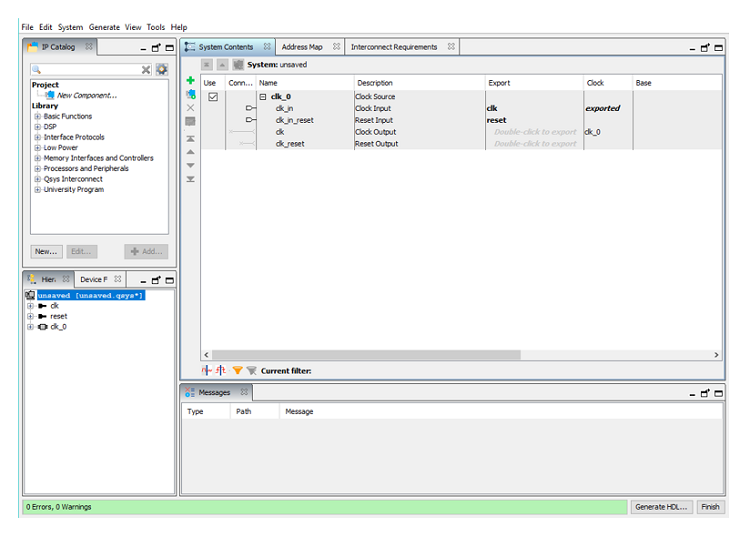
Task: Click the New... button in IP Catalog
Action: [x=46, y=252]
